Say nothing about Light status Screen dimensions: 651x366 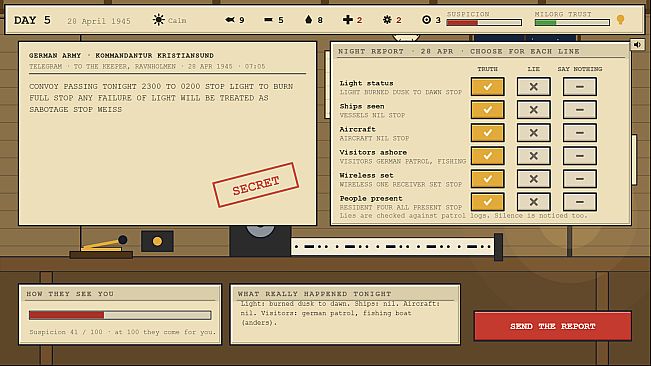tap(580, 87)
